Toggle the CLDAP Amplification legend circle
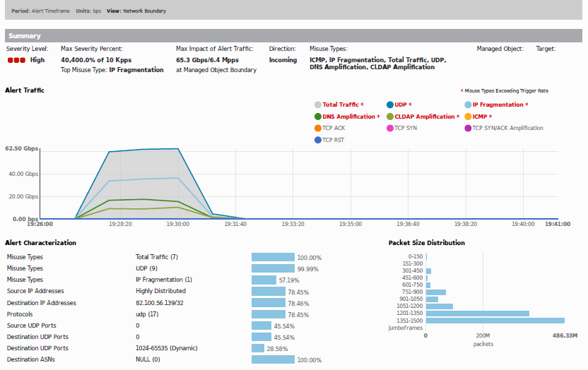The height and width of the screenshot is (370, 588). point(390,117)
